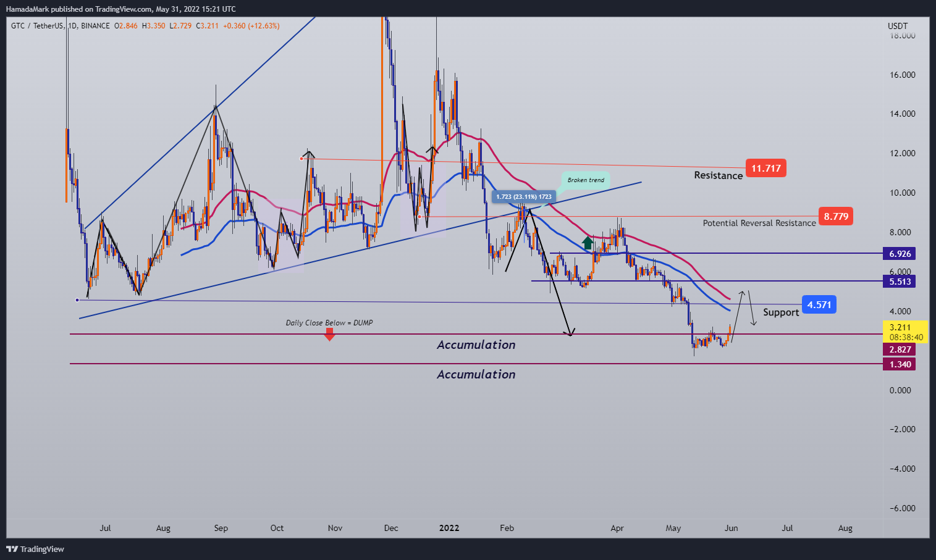Click the 4.571 support price label
Image resolution: width=936 pixels, height=560 pixels.
click(x=819, y=304)
